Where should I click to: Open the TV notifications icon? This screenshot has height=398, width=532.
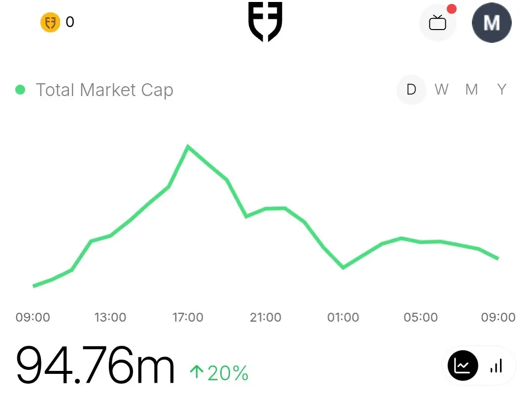(438, 23)
